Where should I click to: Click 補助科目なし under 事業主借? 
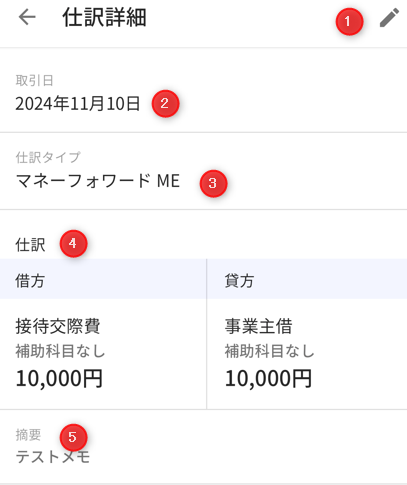click(269, 351)
